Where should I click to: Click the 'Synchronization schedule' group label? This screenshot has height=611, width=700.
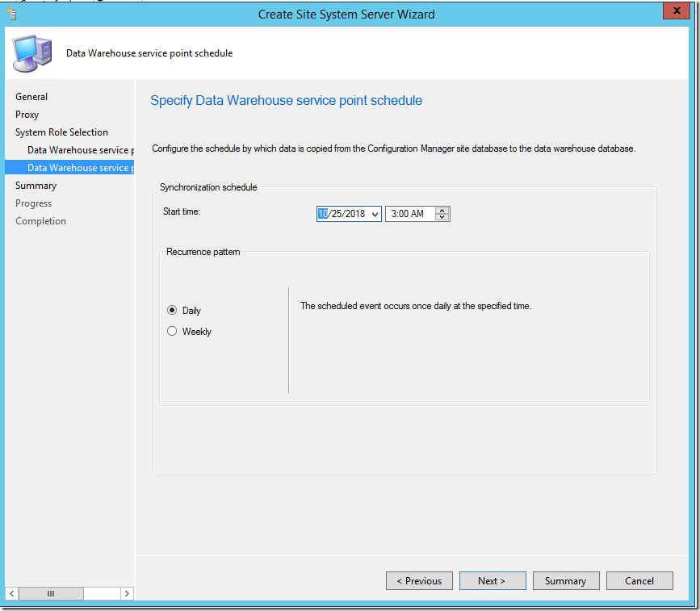(208, 187)
